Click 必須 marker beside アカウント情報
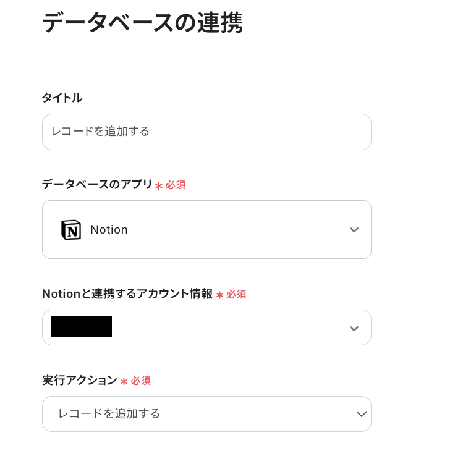 (236, 295)
